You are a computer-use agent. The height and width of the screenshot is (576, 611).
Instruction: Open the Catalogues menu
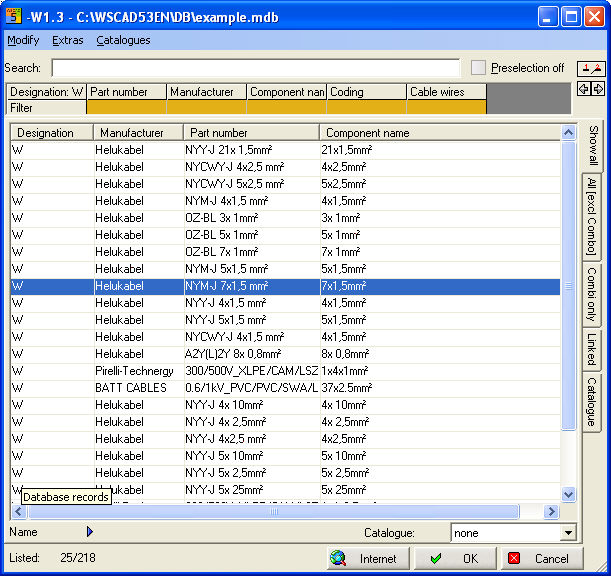coord(123,40)
